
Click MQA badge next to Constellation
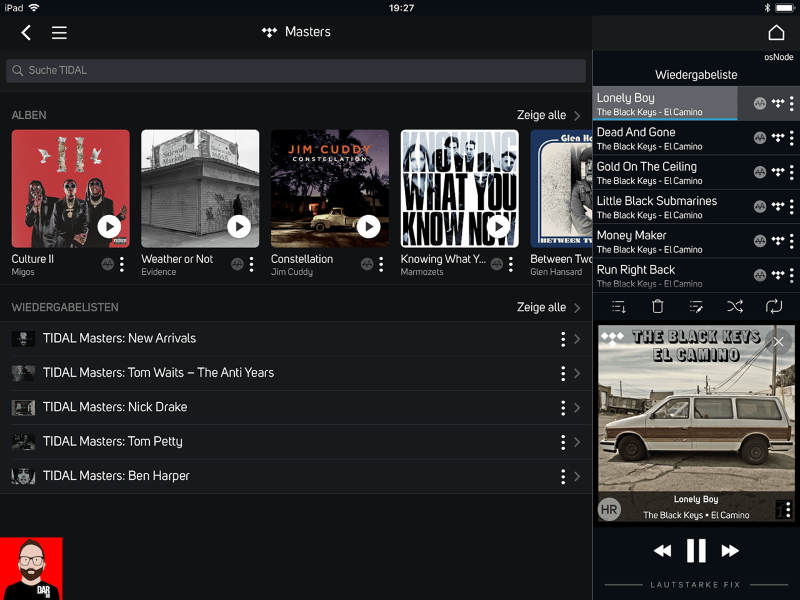click(x=366, y=264)
